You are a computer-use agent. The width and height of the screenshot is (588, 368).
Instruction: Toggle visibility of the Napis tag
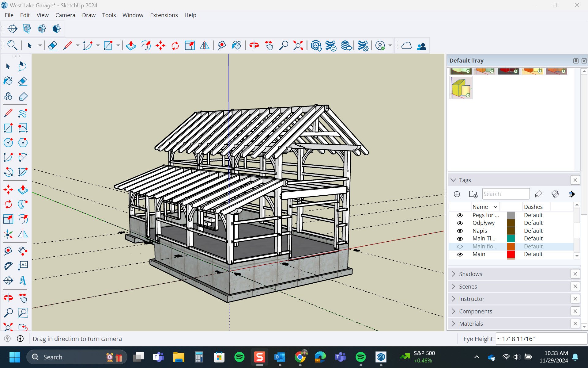click(460, 231)
